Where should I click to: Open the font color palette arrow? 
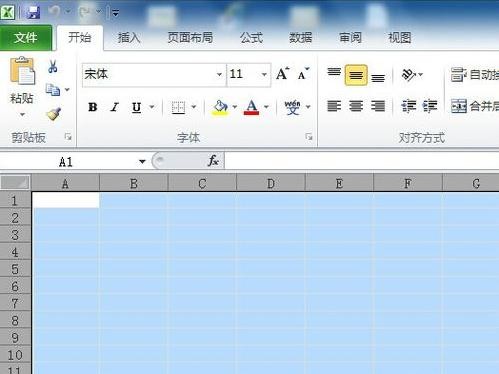[266, 107]
